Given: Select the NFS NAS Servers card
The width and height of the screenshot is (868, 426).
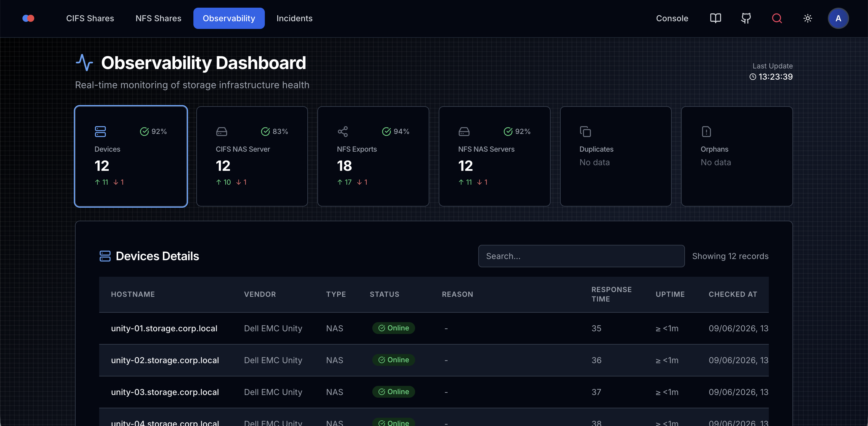Looking at the screenshot, I should (x=494, y=156).
